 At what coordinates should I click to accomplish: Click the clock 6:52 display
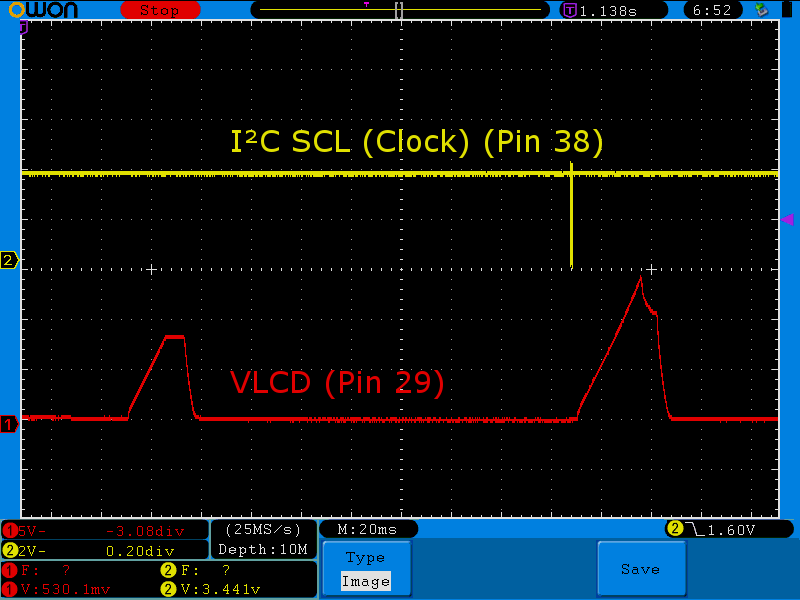[x=712, y=10]
